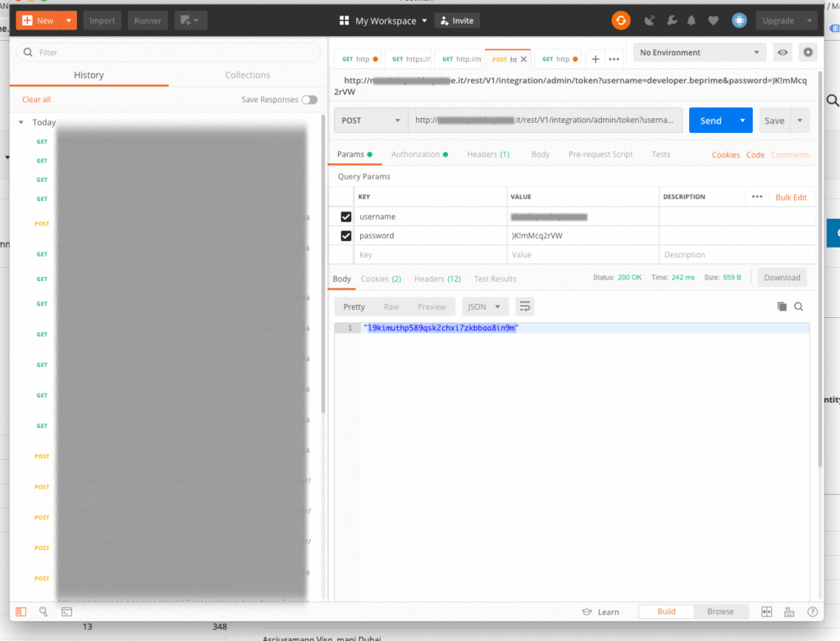Open the Test Results tab
Viewport: 840px width, 641px height.
495,279
